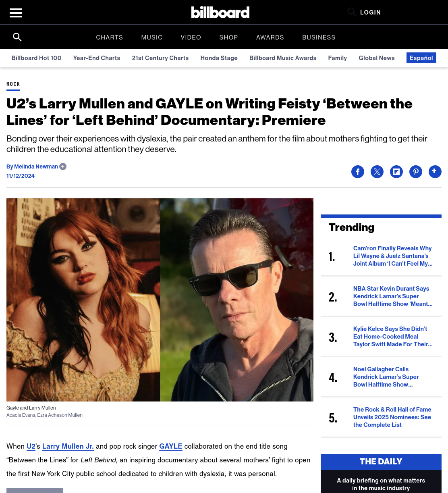Switch site language to Español
The width and height of the screenshot is (448, 493).
point(421,58)
